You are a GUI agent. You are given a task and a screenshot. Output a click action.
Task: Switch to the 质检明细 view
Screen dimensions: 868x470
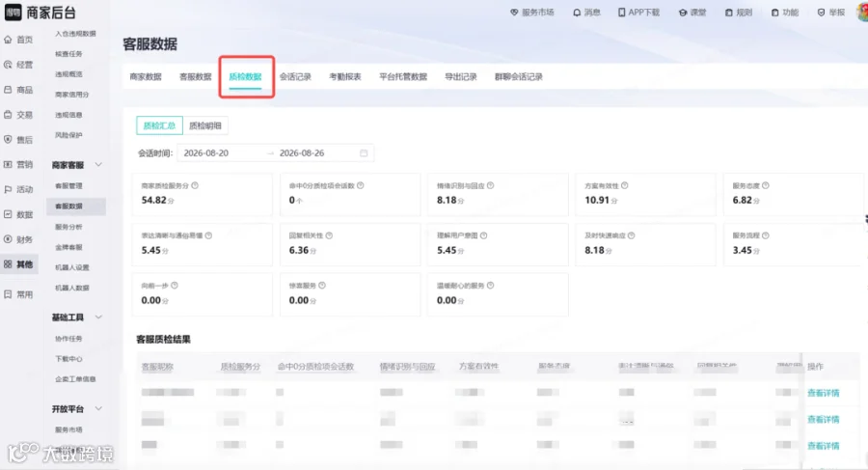click(205, 125)
